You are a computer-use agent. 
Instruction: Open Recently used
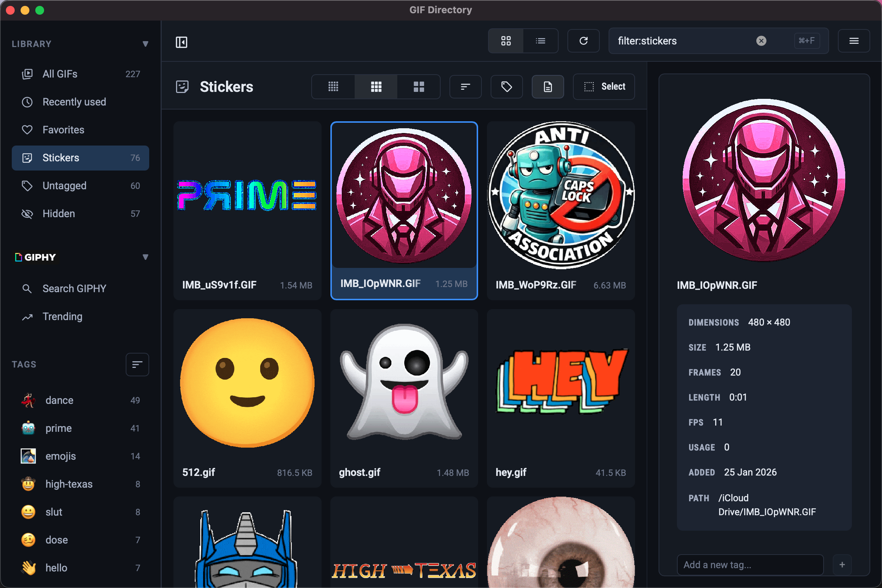(x=80, y=102)
